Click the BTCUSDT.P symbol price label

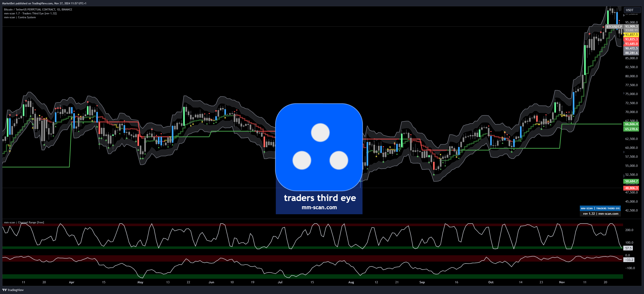click(x=614, y=26)
